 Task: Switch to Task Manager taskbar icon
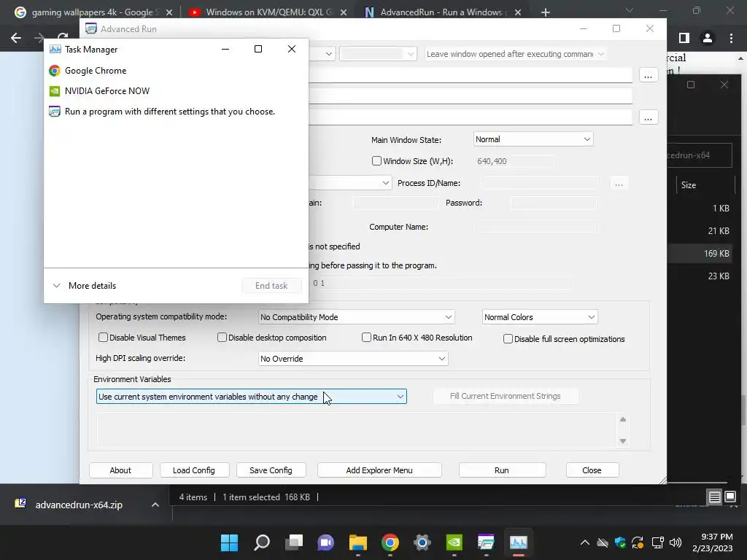pyautogui.click(x=519, y=542)
